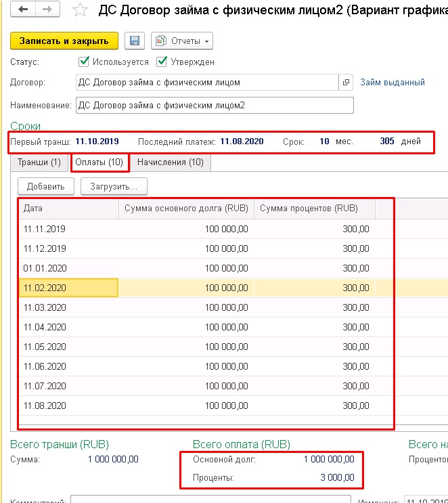Click into the Наименование text field
Viewport: 448px width, 503px height.
tap(215, 106)
